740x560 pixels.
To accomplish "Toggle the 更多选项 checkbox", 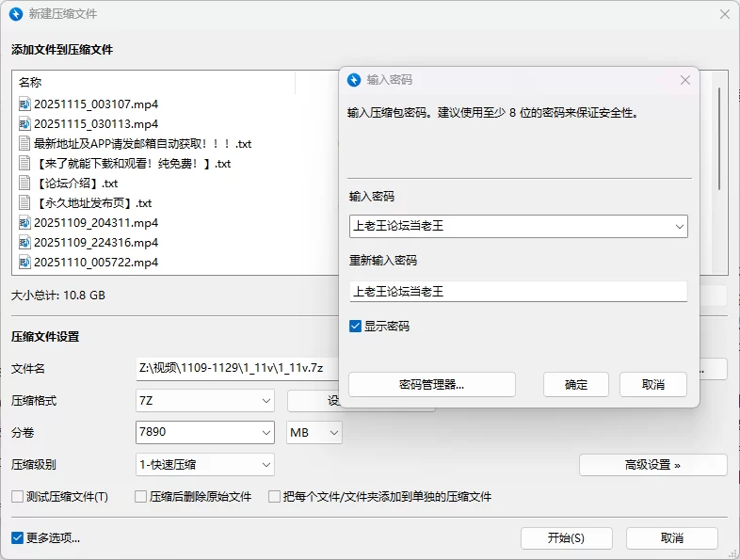I will click(18, 538).
